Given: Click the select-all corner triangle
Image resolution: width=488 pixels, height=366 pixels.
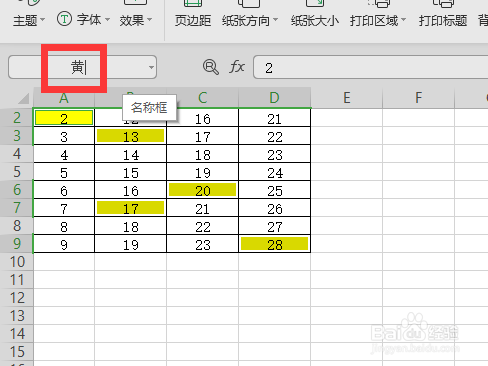Looking at the screenshot, I should (x=23, y=99).
